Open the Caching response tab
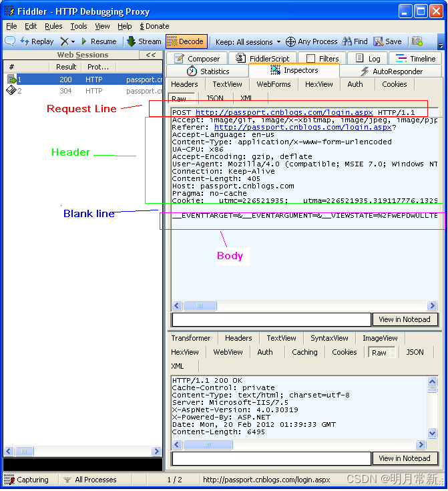This screenshot has height=491, width=448. (304, 352)
